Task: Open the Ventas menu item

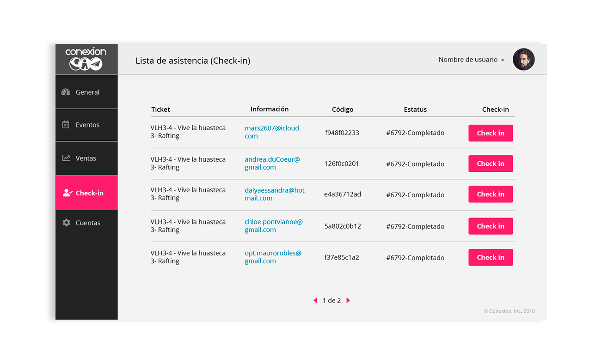Action: (86, 158)
